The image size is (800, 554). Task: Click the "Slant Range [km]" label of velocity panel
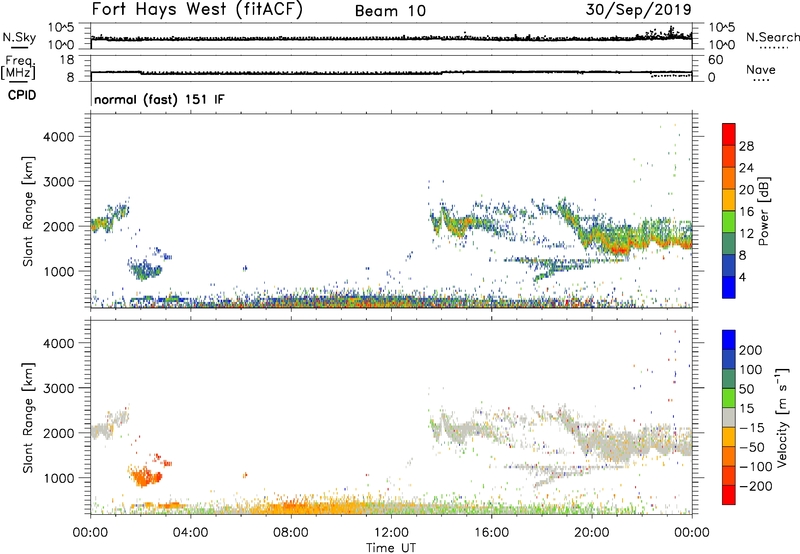pyautogui.click(x=28, y=418)
